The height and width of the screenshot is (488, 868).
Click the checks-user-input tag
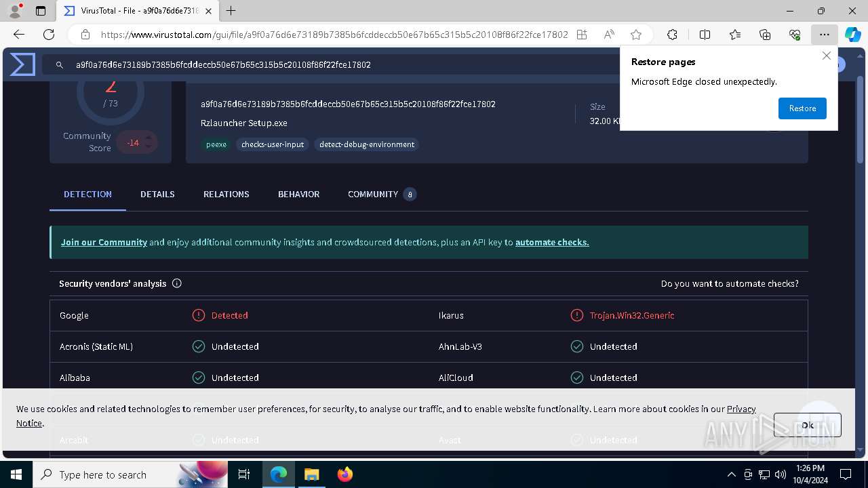[x=273, y=144]
